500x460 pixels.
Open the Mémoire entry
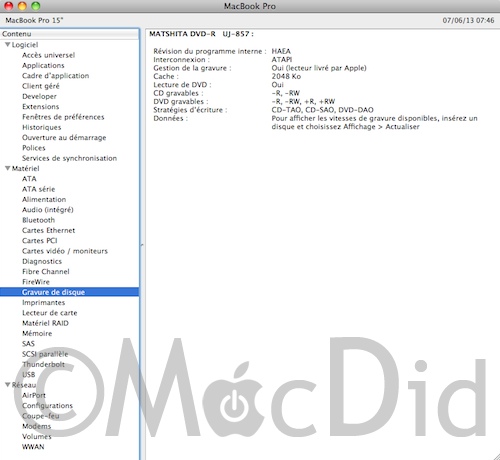click(37, 333)
